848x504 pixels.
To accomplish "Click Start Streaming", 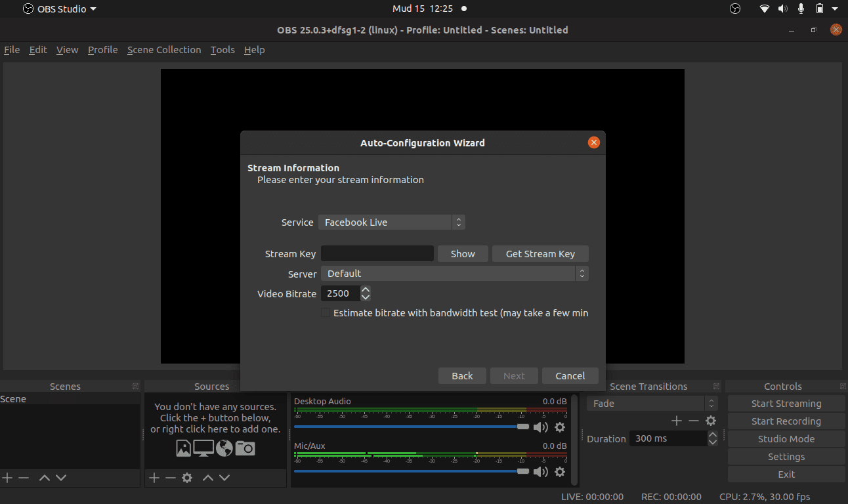I will click(786, 404).
